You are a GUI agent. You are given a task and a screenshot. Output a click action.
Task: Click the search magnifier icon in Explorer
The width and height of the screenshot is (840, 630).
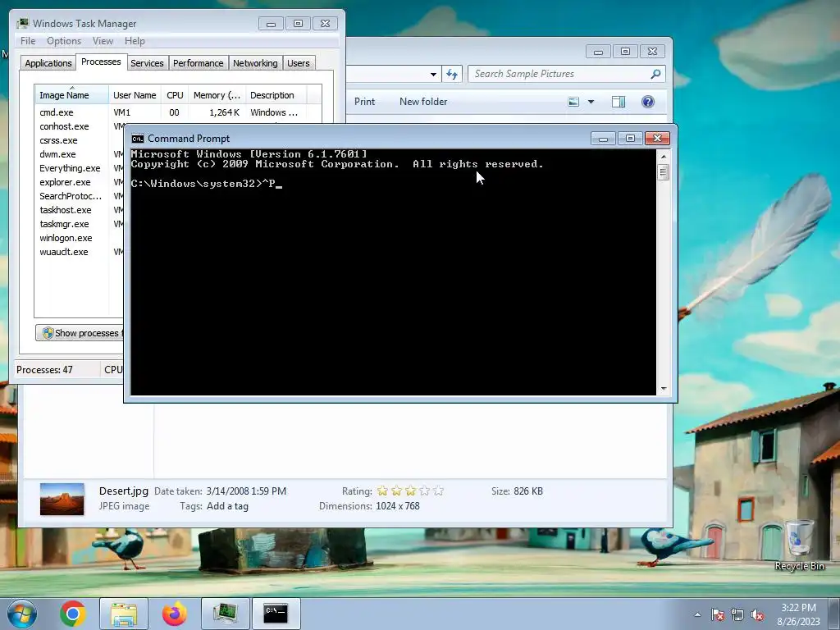(655, 74)
